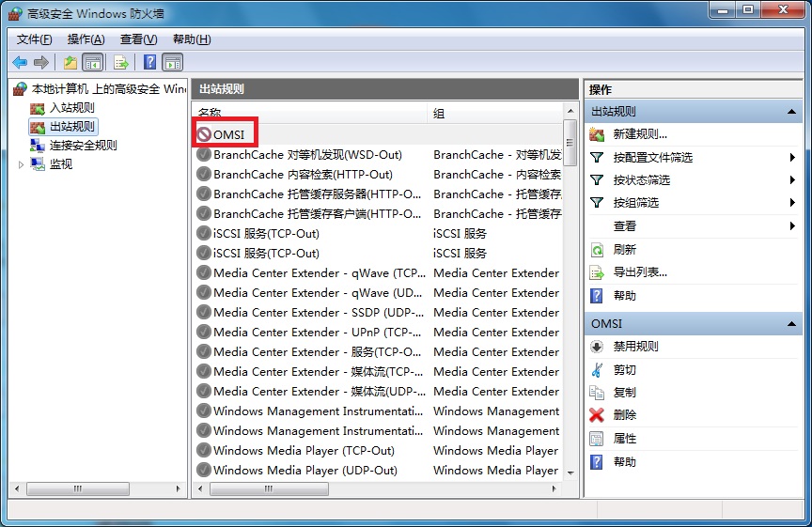Select 连接安全规则 in the tree
This screenshot has height=527, width=812.
click(x=84, y=146)
